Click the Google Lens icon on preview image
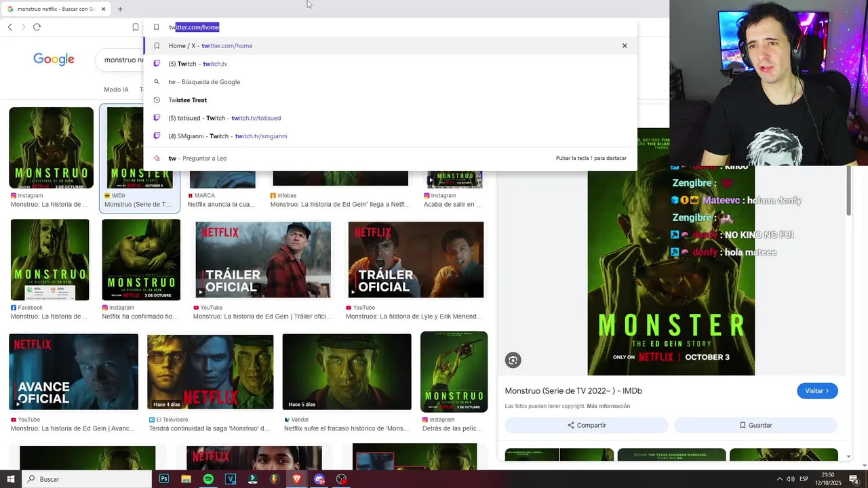This screenshot has width=868, height=488. (513, 361)
